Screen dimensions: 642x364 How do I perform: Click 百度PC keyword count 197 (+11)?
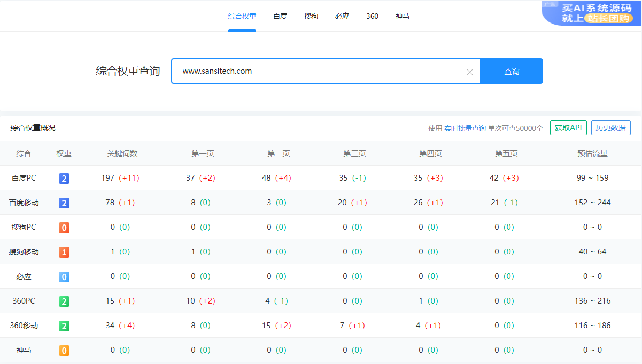pos(120,178)
